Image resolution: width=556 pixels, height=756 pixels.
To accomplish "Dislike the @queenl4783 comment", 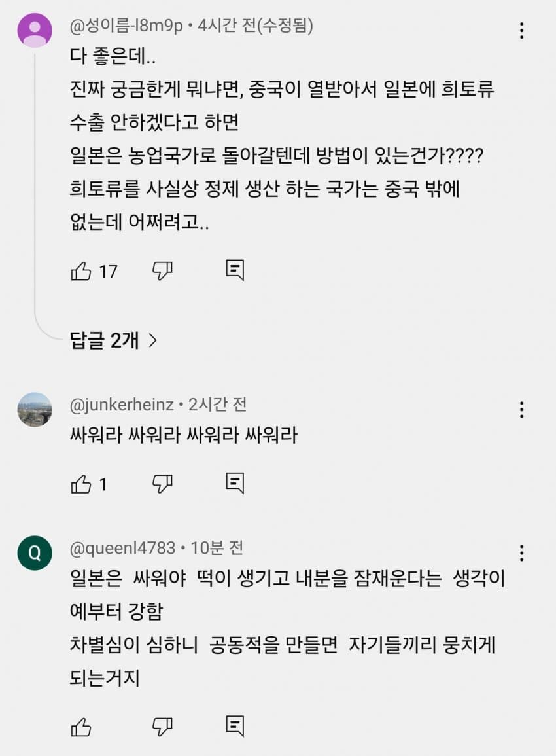I will (162, 727).
